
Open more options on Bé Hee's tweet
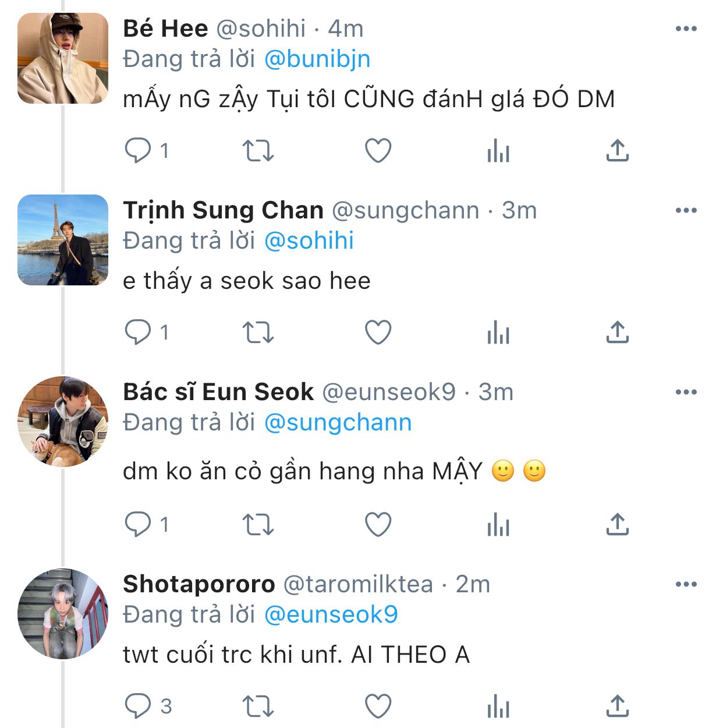[686, 29]
